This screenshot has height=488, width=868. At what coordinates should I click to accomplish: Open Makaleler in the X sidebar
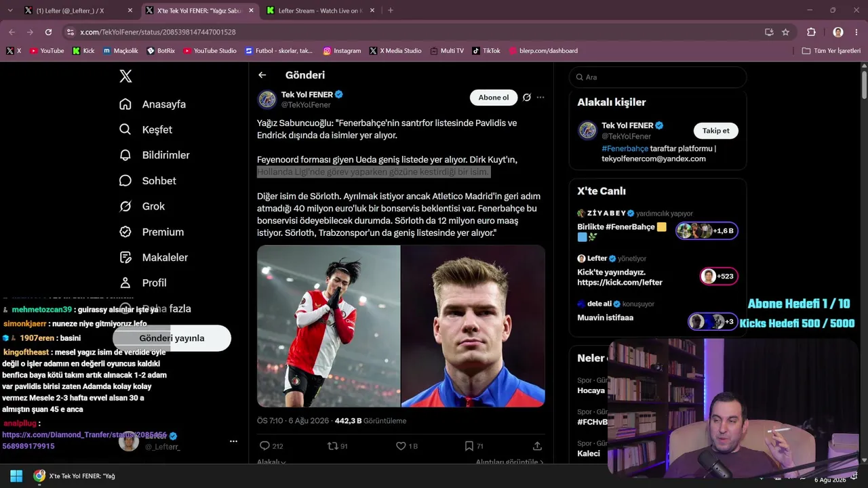153,258
